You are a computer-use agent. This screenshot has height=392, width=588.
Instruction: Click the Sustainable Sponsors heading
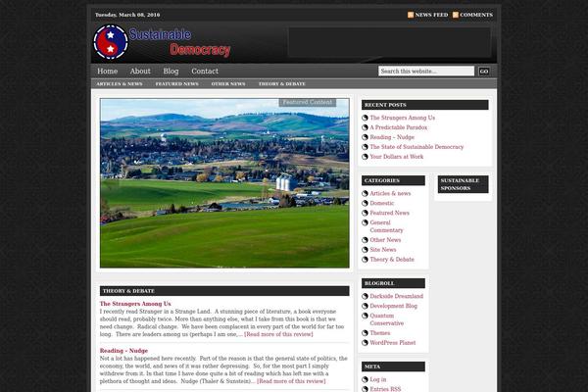pos(464,184)
